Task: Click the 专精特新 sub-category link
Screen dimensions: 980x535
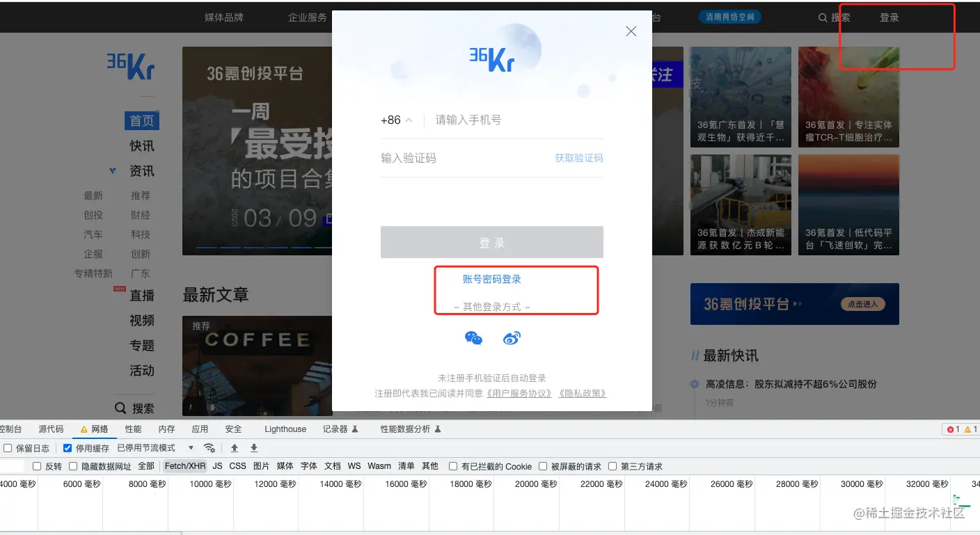Action: [x=93, y=273]
